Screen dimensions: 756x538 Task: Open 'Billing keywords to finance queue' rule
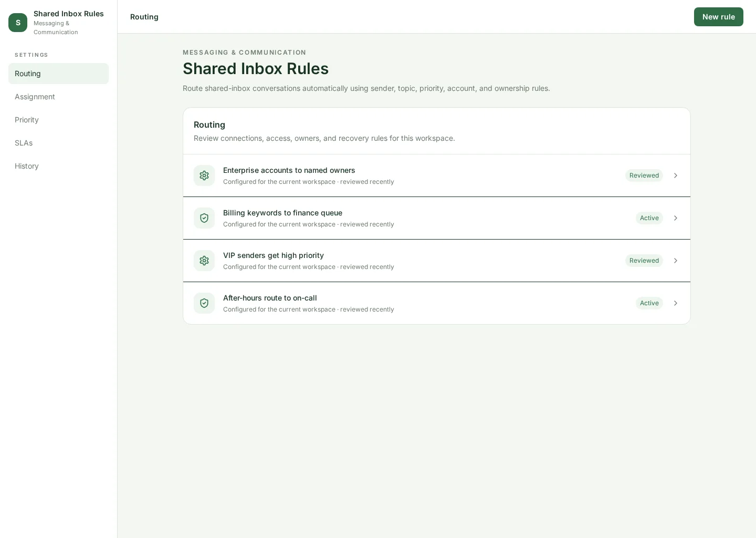point(437,218)
